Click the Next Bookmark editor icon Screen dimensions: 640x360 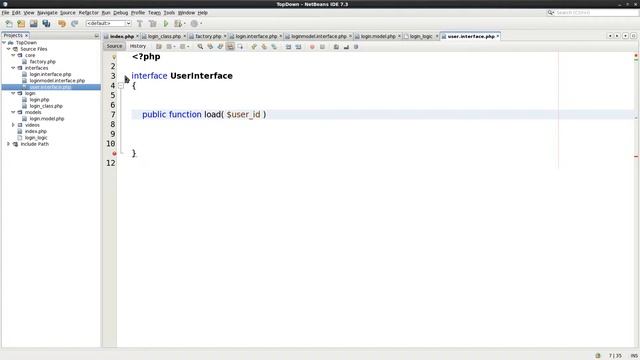[264, 47]
